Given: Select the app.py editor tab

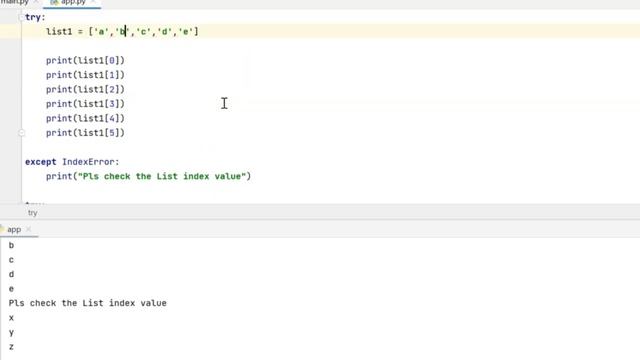Looking at the screenshot, I should 73,2.
